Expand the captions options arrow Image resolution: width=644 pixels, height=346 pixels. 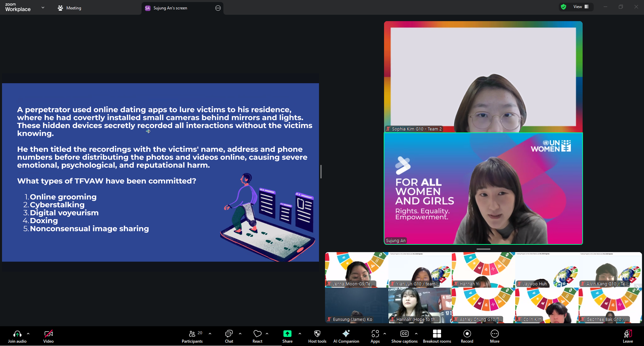(x=416, y=334)
